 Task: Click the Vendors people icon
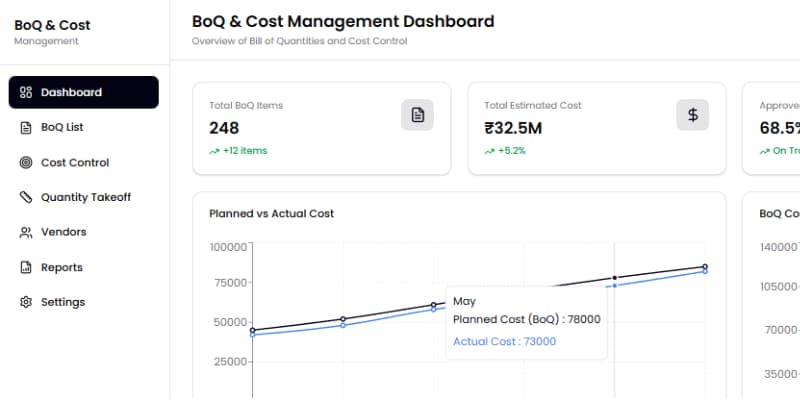pos(26,232)
